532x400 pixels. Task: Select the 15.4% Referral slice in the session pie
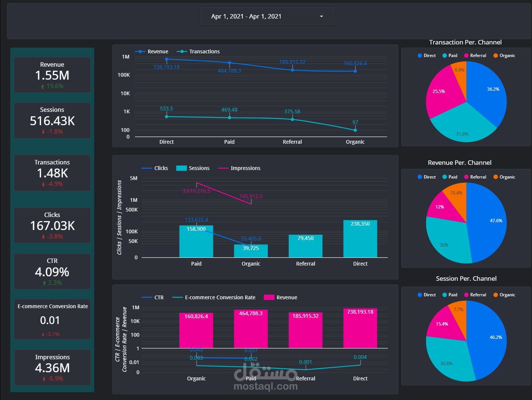[x=444, y=324]
